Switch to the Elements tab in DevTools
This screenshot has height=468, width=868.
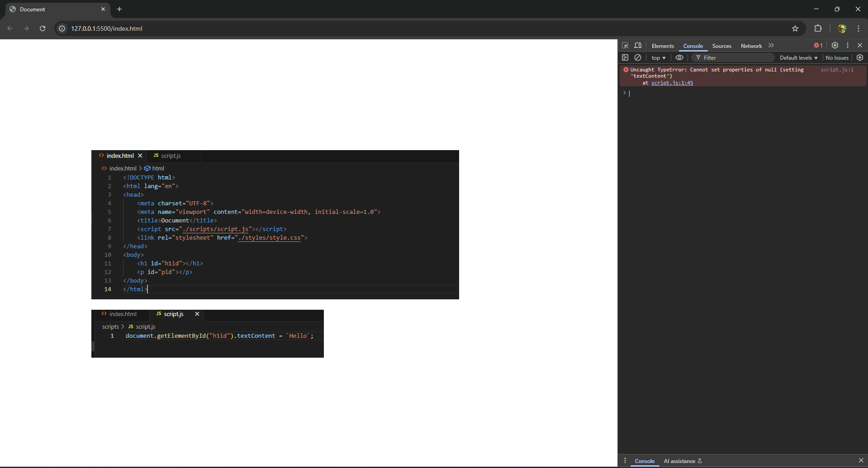663,46
